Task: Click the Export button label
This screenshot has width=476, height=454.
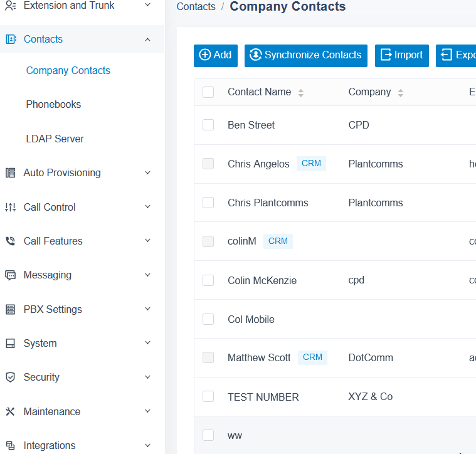Action: 466,55
